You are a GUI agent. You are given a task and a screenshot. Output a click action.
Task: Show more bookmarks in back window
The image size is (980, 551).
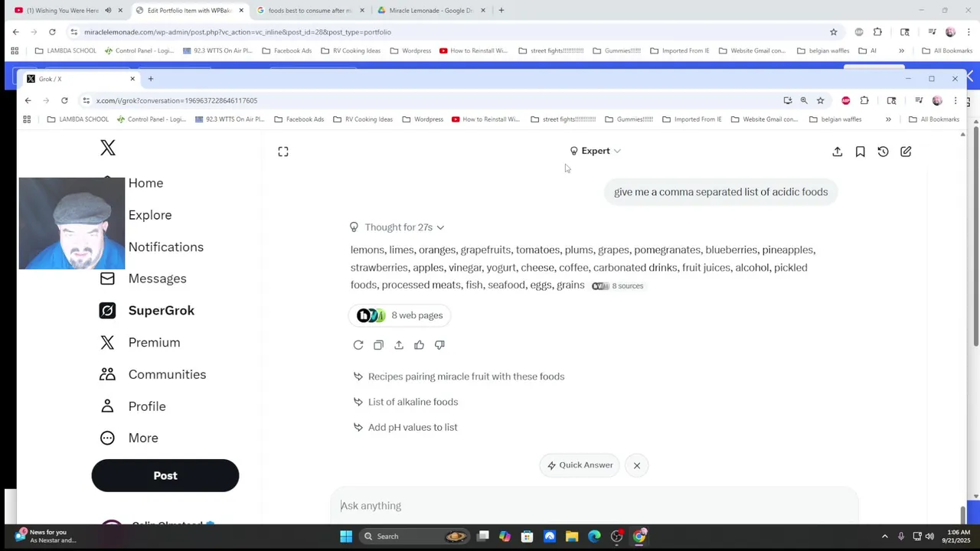click(901, 51)
